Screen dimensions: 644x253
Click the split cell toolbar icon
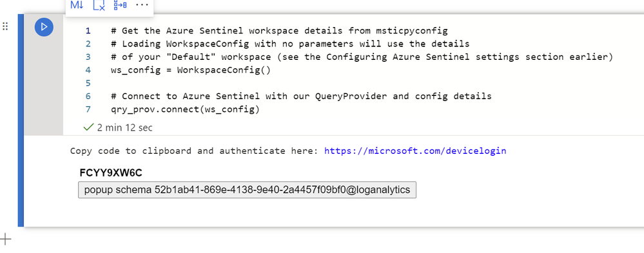tap(121, 5)
